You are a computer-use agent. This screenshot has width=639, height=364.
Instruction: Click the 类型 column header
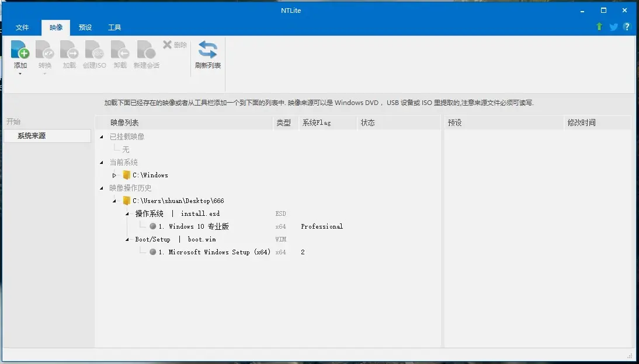coord(286,123)
